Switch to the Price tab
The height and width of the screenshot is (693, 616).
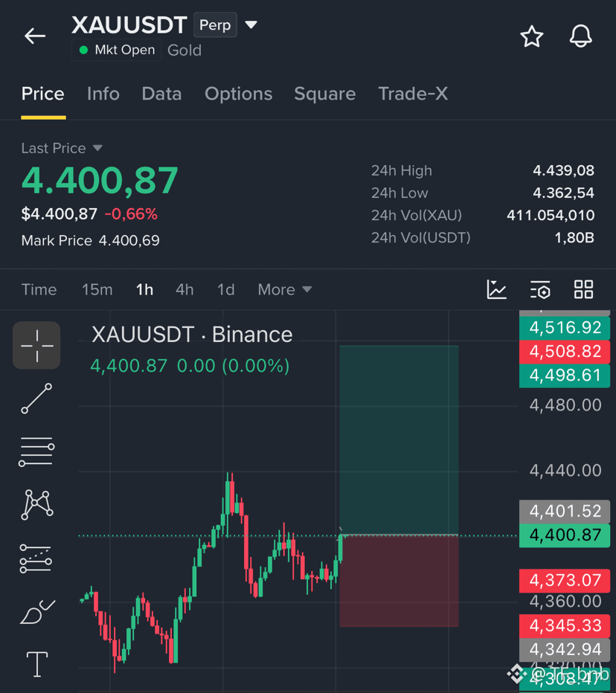(x=43, y=94)
